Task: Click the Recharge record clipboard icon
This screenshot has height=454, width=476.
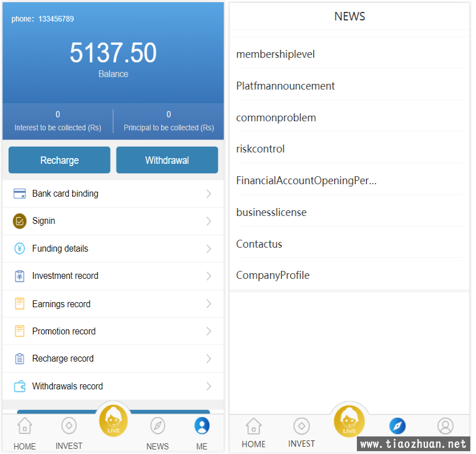Action: [20, 358]
